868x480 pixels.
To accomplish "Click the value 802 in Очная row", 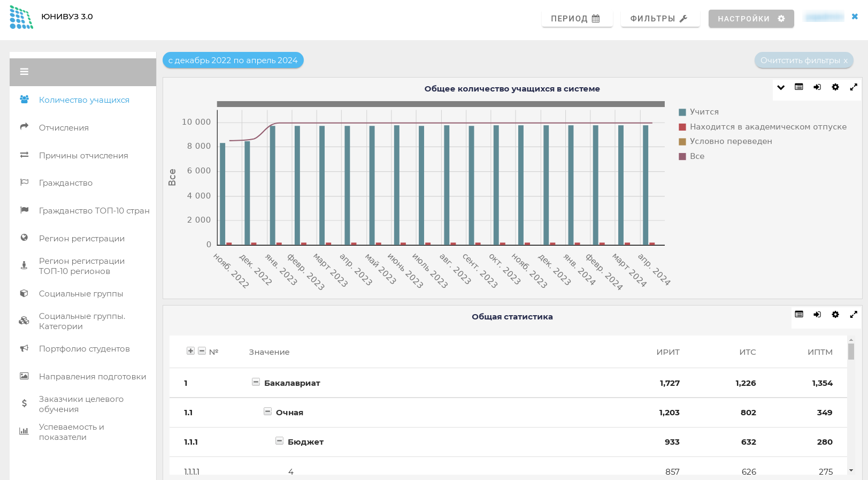I will (748, 413).
